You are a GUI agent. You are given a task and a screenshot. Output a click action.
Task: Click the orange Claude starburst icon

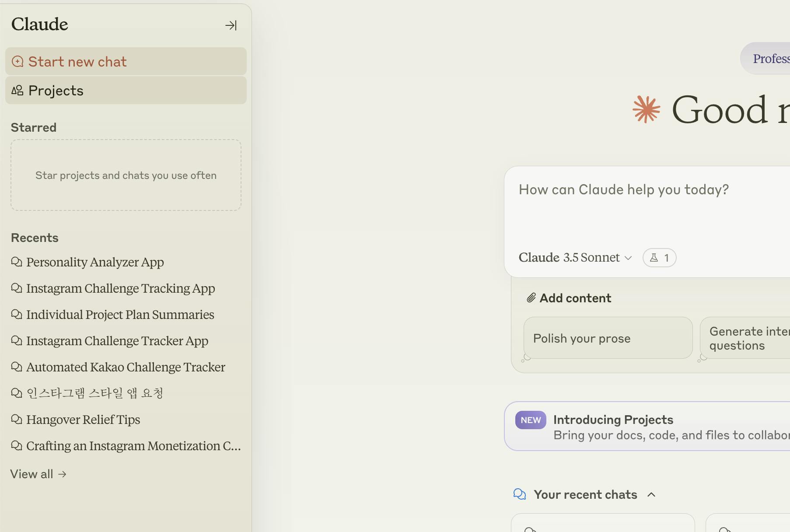[x=647, y=109]
